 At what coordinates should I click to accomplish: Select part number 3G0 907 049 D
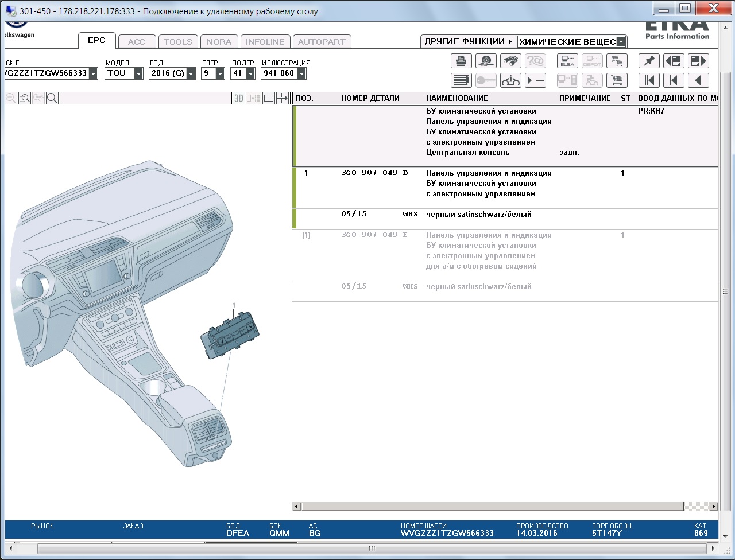374,173
